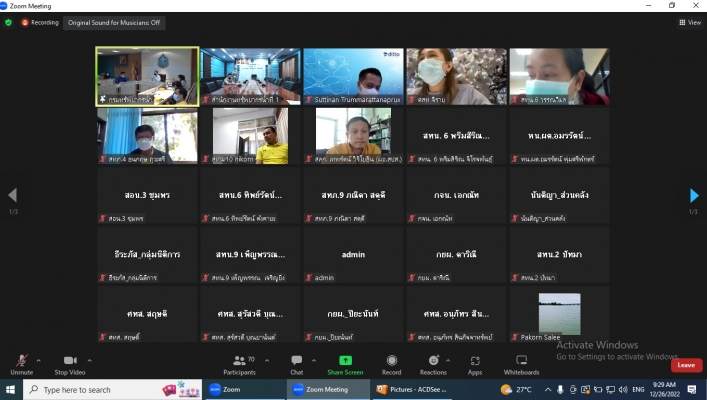Image resolution: width=707 pixels, height=400 pixels.
Task: Open clock showing 9:29 AM
Action: click(x=664, y=390)
